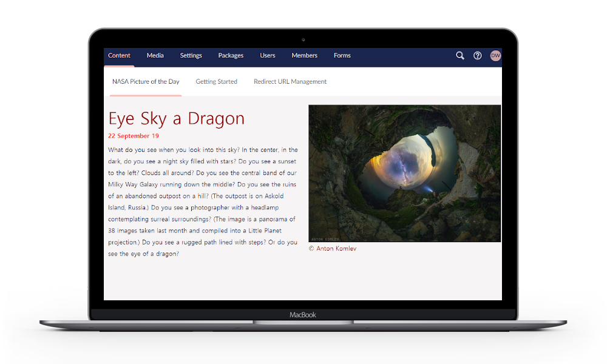Click the 22 September 19 date
The width and height of the screenshot is (607, 364).
[x=134, y=136]
